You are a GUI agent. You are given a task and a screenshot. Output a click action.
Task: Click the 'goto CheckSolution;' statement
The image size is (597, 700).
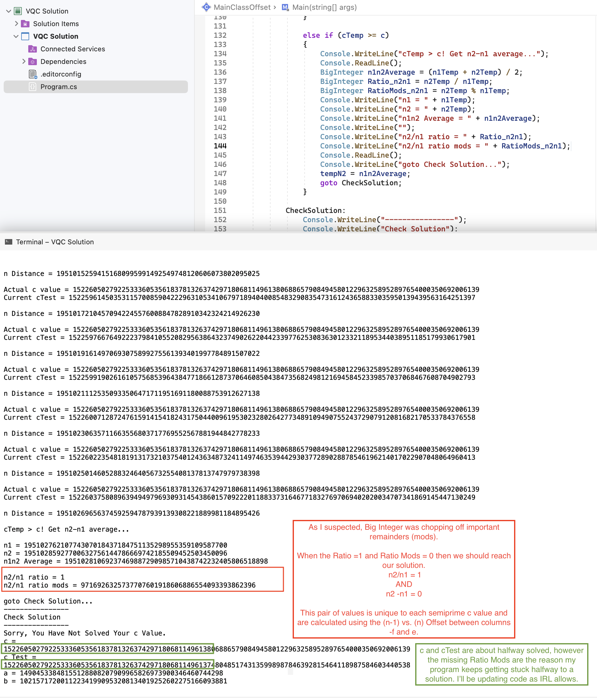[361, 183]
